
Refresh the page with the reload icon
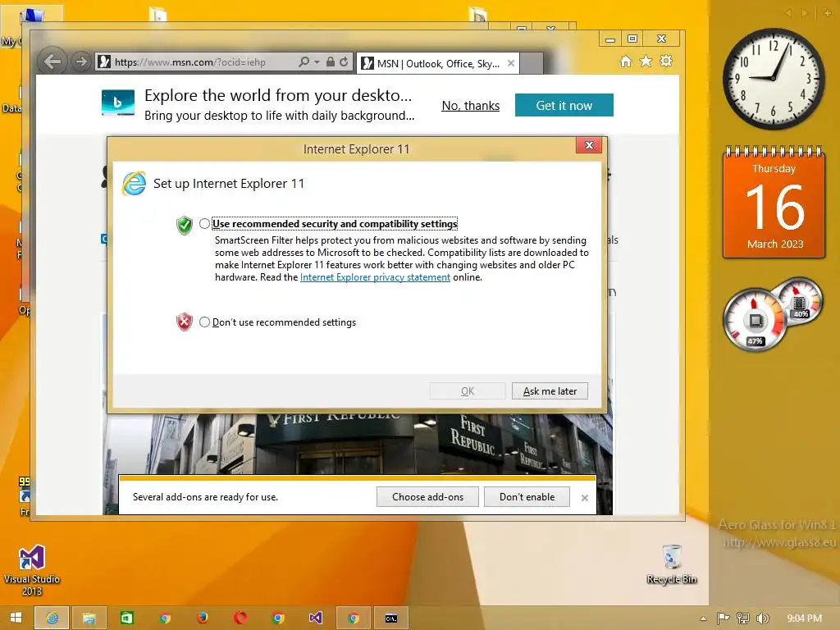pos(344,62)
